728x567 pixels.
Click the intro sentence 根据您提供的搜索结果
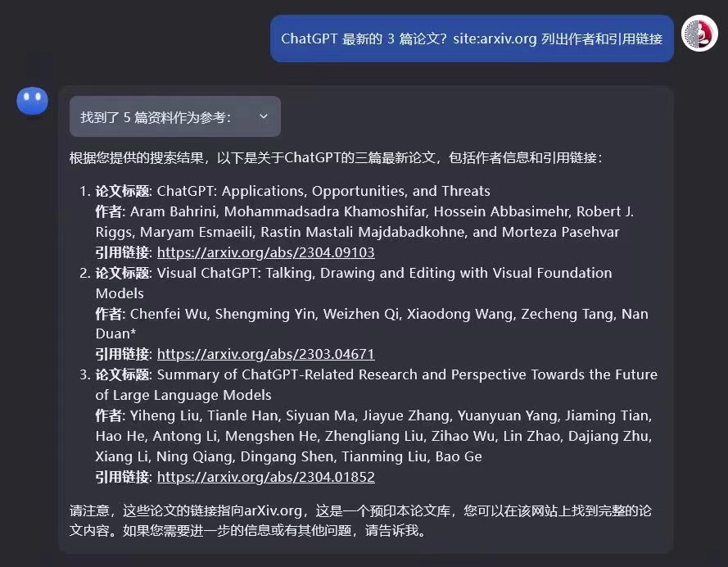(x=336, y=158)
